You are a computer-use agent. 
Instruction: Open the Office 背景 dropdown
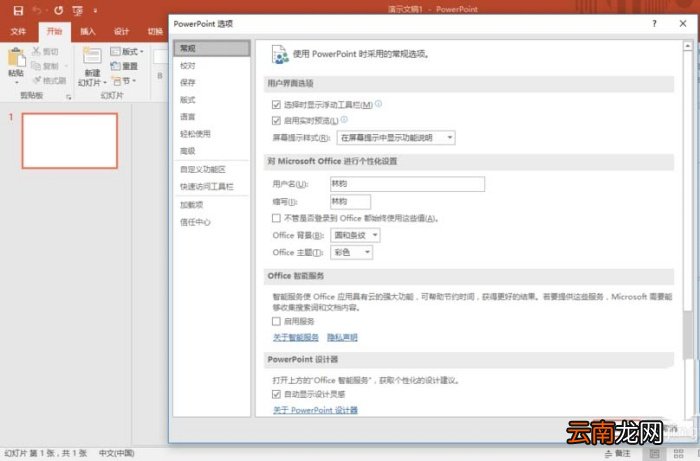[355, 235]
